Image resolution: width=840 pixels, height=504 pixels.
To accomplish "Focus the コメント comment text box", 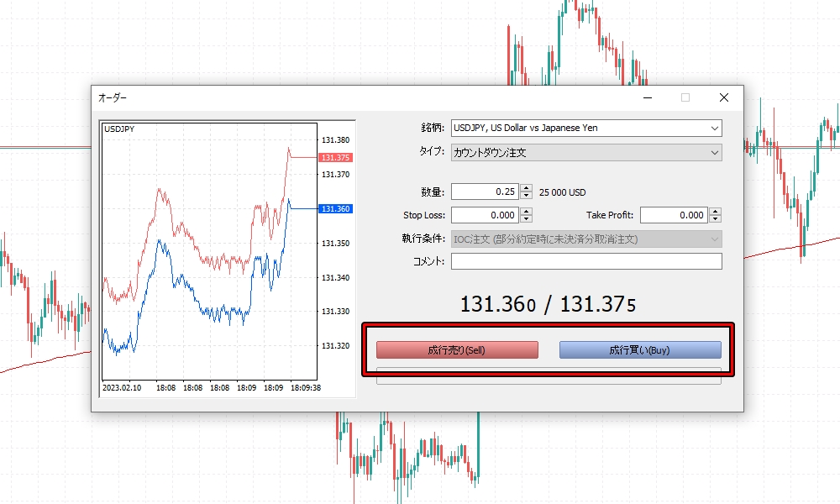I will [x=586, y=261].
